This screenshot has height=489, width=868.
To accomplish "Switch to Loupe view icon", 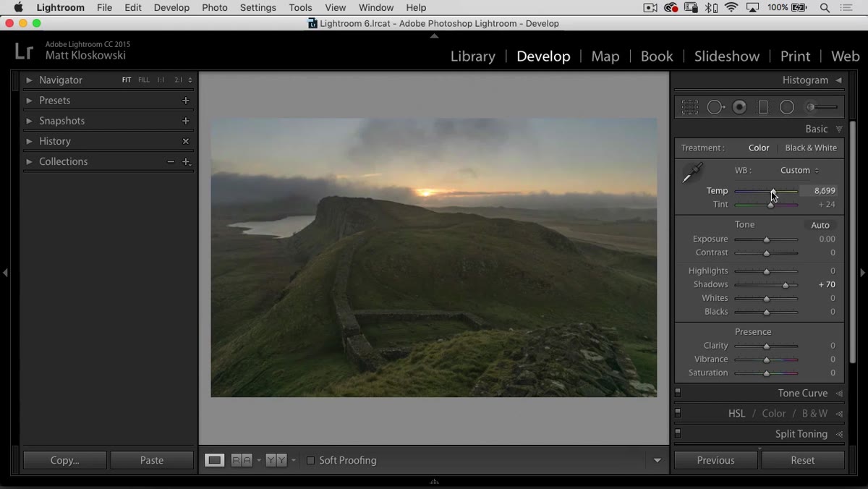I will point(215,460).
